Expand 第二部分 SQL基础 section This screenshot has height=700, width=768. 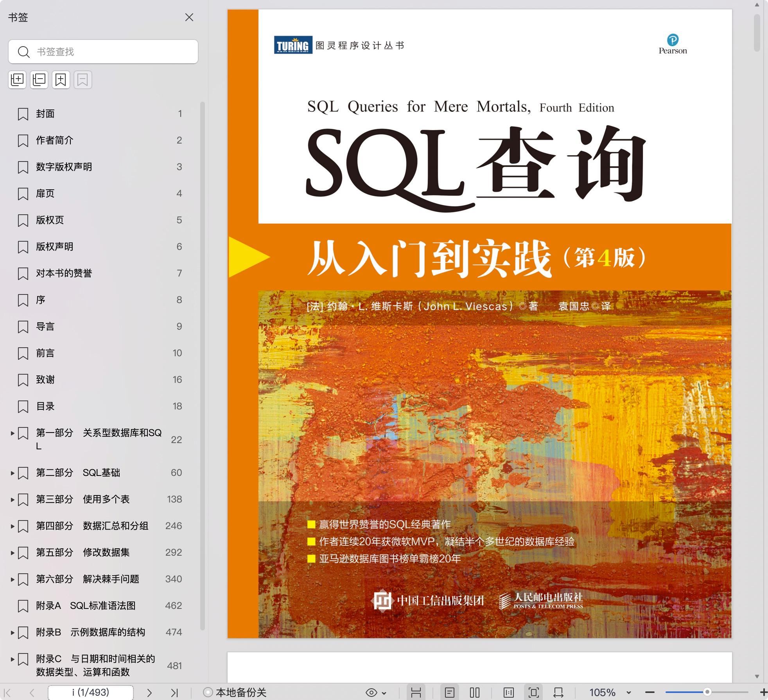pos(13,473)
